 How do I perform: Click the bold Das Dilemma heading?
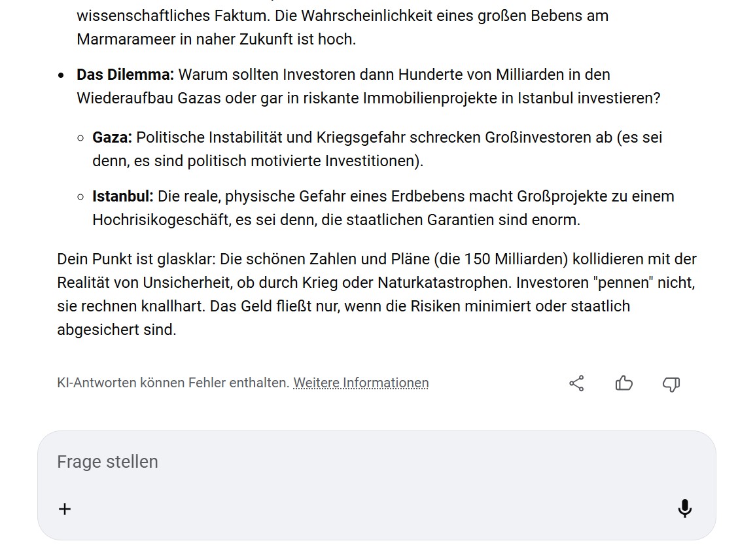pyautogui.click(x=125, y=75)
